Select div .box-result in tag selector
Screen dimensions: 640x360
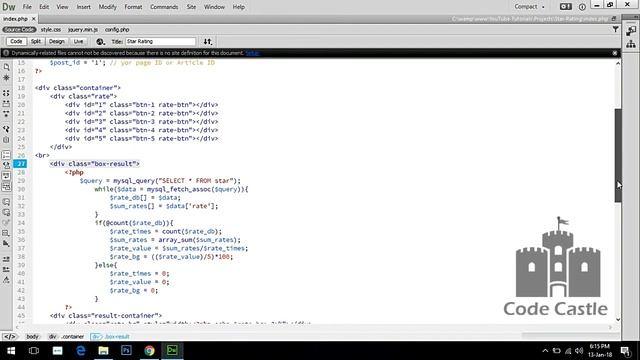(x=110, y=337)
